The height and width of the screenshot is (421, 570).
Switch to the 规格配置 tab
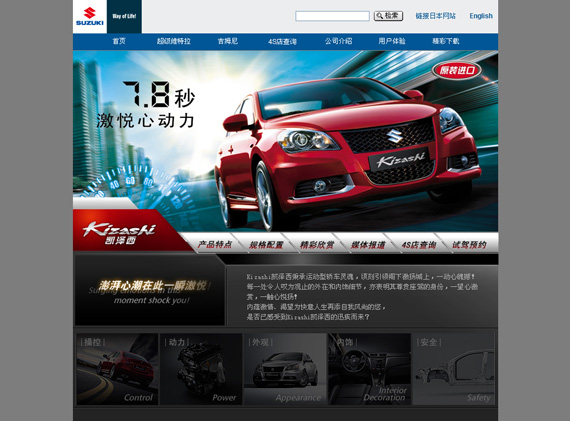point(266,245)
